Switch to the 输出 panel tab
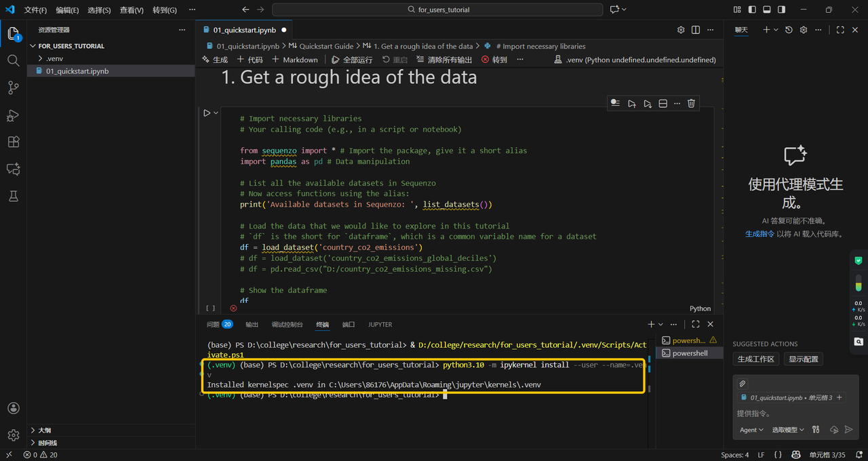This screenshot has width=868, height=461. pos(252,325)
